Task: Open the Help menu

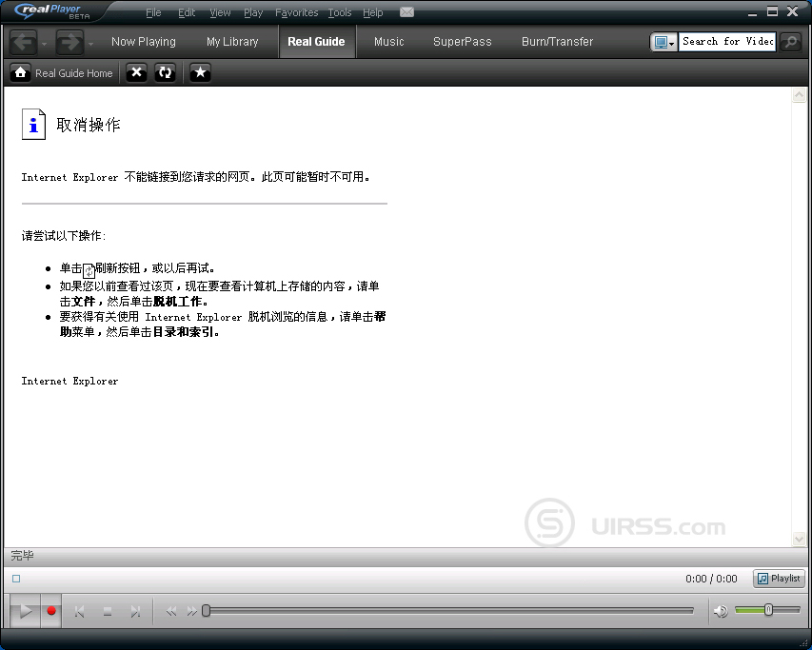Action: tap(373, 12)
